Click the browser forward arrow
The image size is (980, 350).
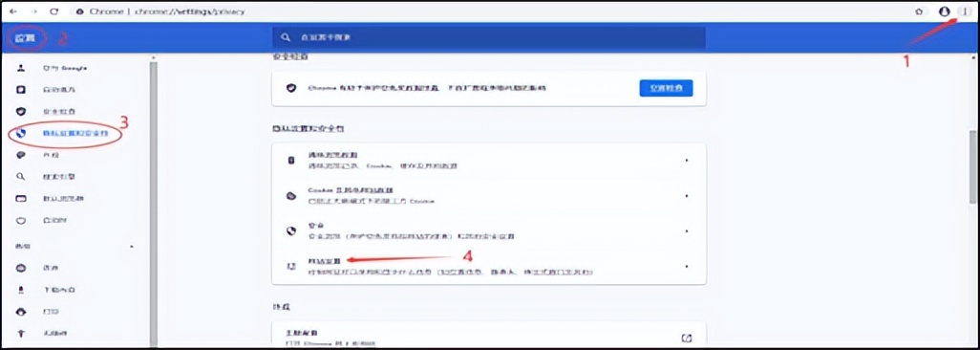pos(32,11)
